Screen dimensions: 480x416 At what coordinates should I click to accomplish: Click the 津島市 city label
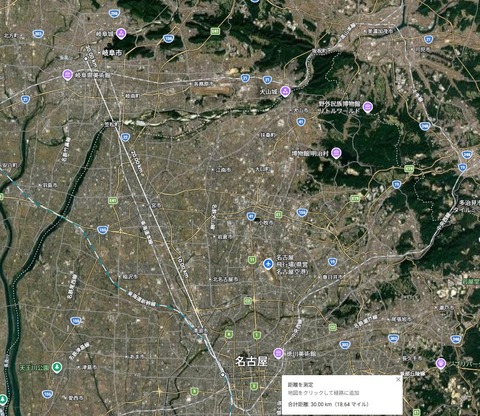[89, 367]
